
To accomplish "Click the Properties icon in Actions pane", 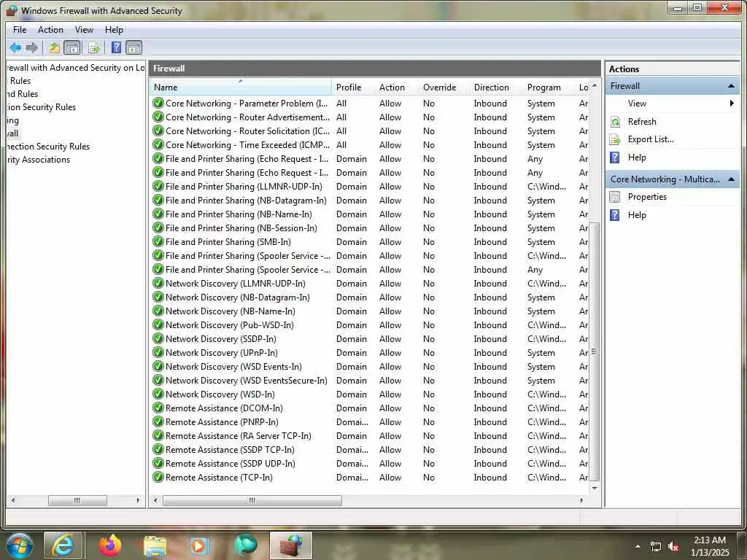I will [615, 197].
